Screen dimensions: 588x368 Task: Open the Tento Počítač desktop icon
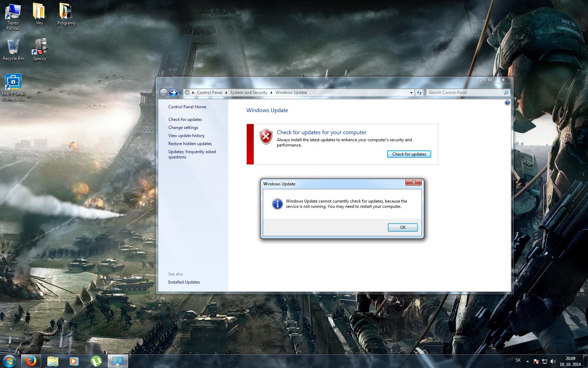coord(13,17)
